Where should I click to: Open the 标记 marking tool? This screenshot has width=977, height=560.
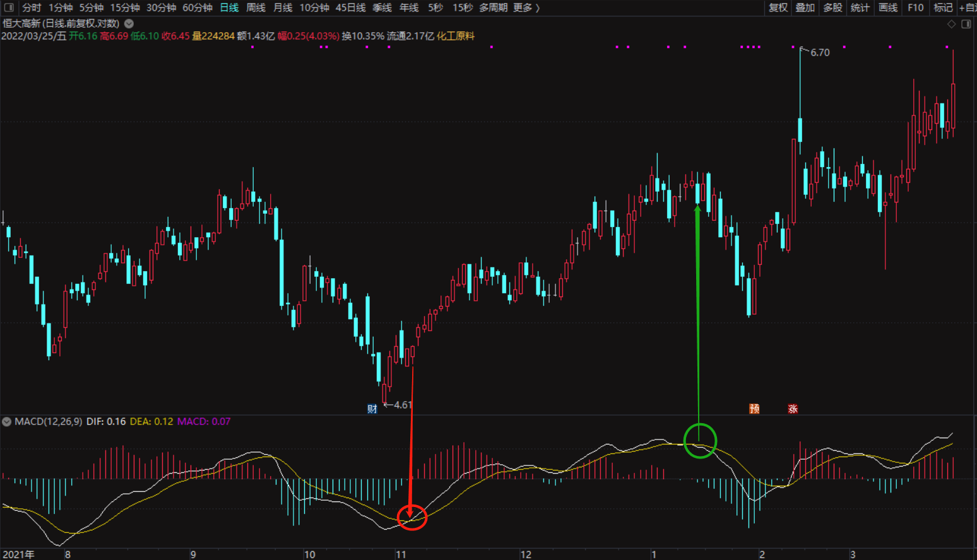coord(943,8)
